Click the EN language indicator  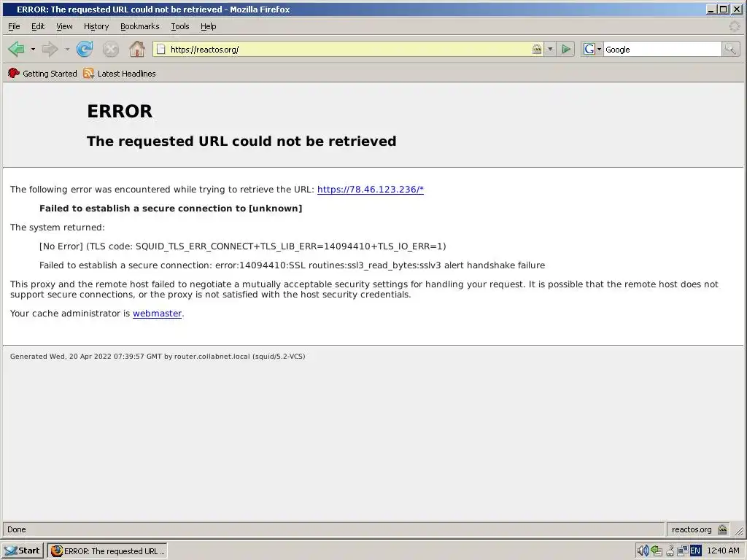[x=695, y=551]
